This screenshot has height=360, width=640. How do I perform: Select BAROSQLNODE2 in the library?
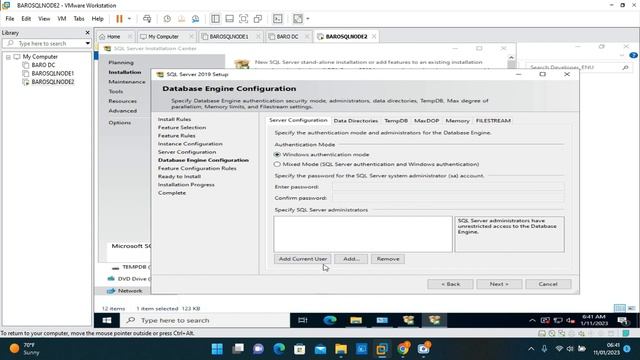coord(52,82)
